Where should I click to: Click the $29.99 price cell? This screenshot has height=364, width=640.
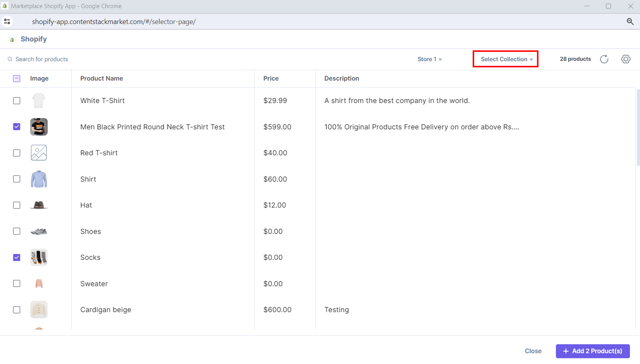point(275,100)
